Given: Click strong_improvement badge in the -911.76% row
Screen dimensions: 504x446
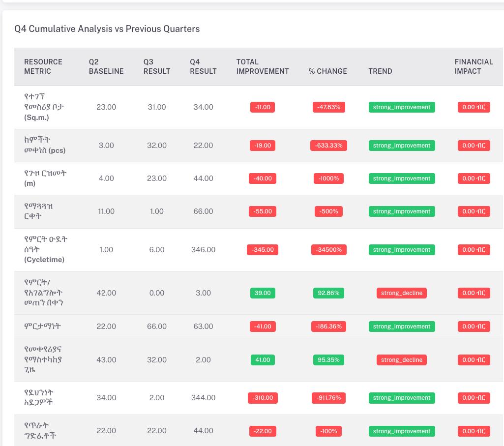Looking at the screenshot, I should (x=401, y=398).
